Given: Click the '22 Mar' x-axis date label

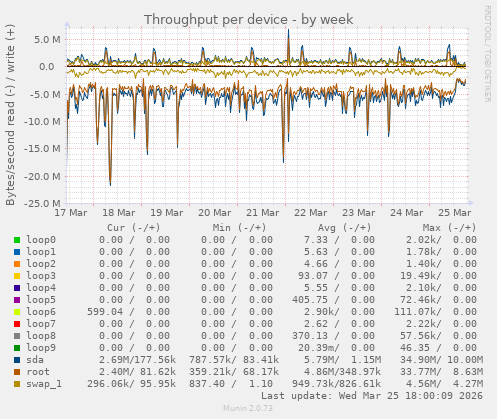Looking at the screenshot, I should pos(311,213).
